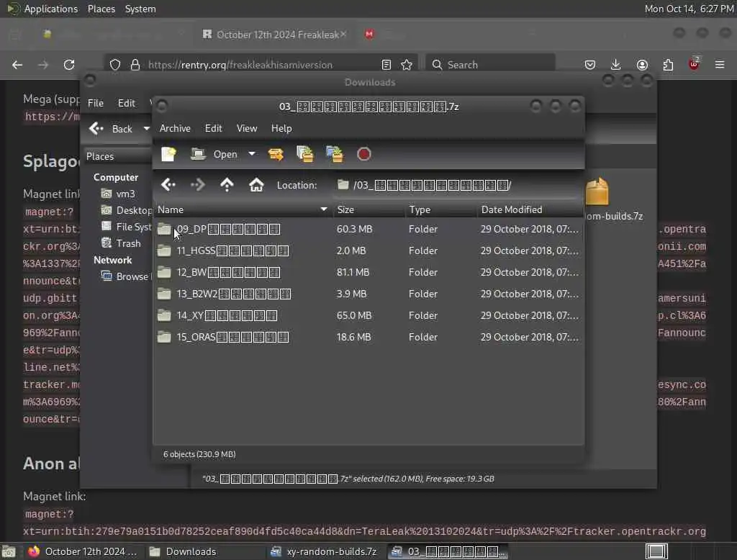Click the tracking protection shield icon
This screenshot has width=737, height=560.
pyautogui.click(x=115, y=65)
